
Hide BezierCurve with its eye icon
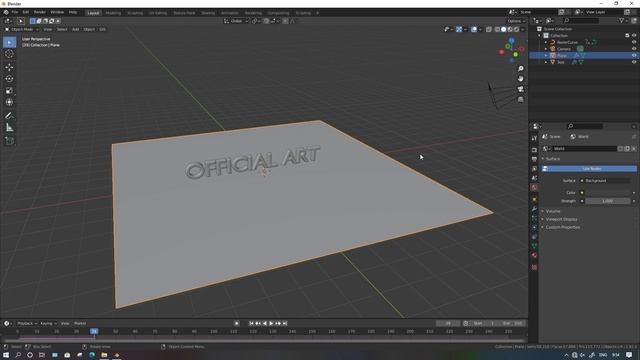[634, 42]
